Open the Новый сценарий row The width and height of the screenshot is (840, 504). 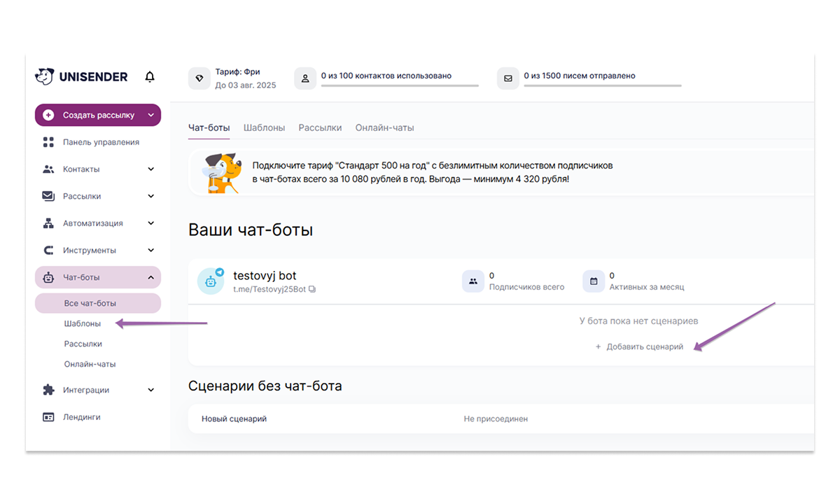234,419
